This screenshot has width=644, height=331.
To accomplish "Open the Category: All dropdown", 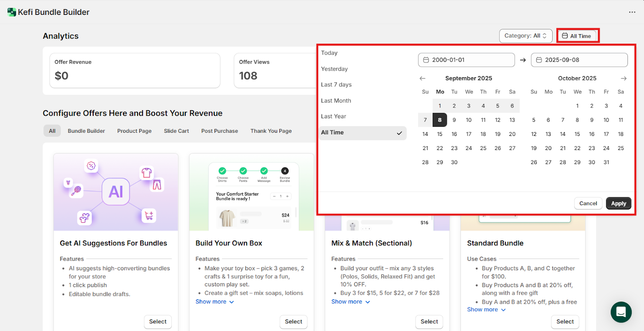I will [525, 36].
